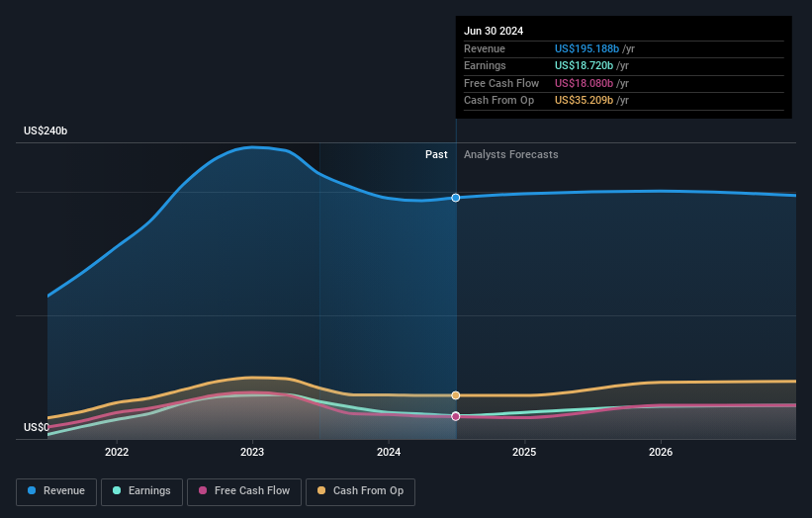Click the US$18.720b earnings value
This screenshot has height=518, width=812.
point(584,65)
